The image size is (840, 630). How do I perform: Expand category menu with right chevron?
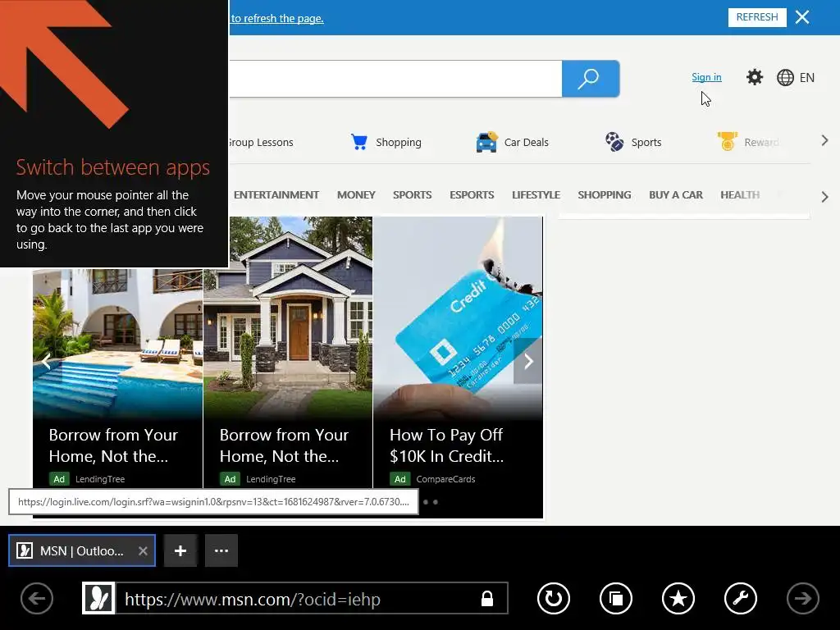pyautogui.click(x=824, y=197)
